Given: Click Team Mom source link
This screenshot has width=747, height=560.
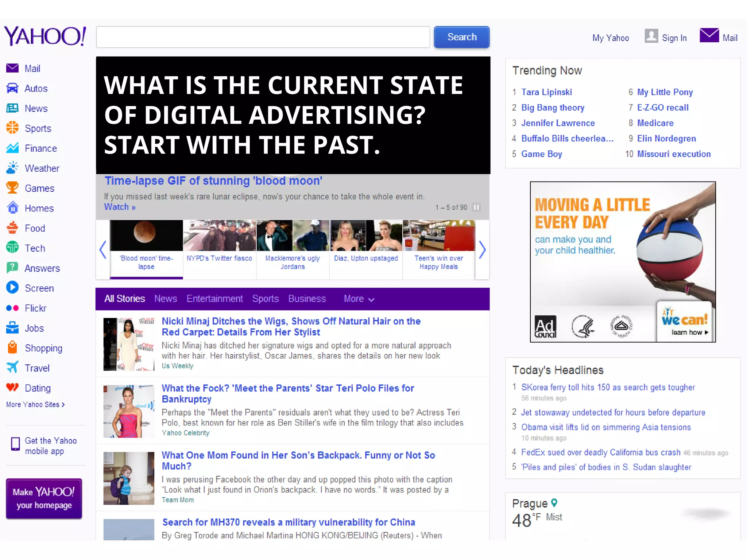Looking at the screenshot, I should 178,500.
